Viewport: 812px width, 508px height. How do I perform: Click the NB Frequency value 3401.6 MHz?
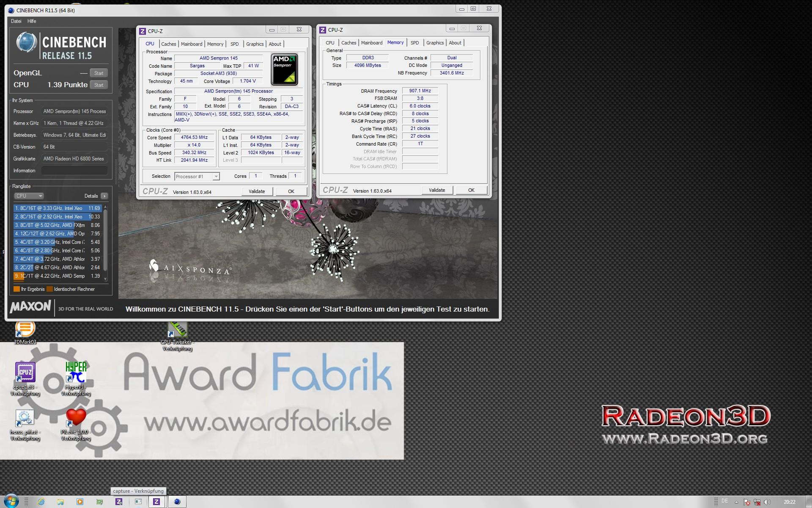tap(452, 73)
